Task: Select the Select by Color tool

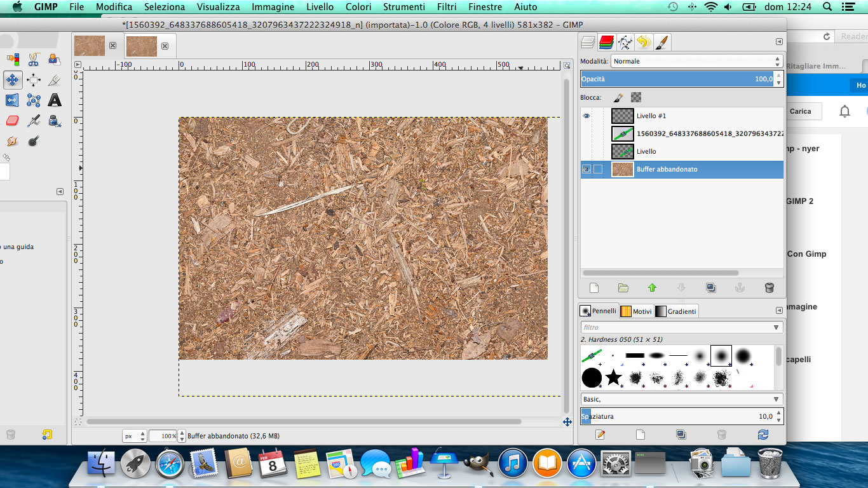Action: coord(13,60)
